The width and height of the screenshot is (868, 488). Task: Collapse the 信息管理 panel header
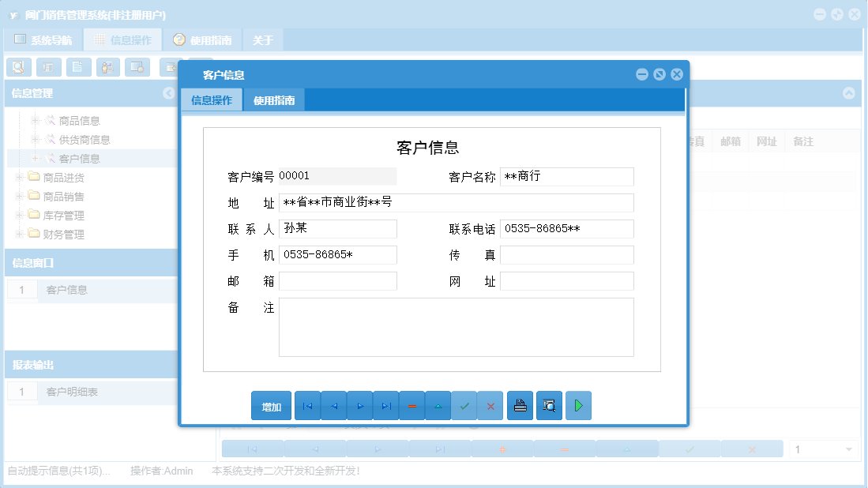[x=169, y=93]
